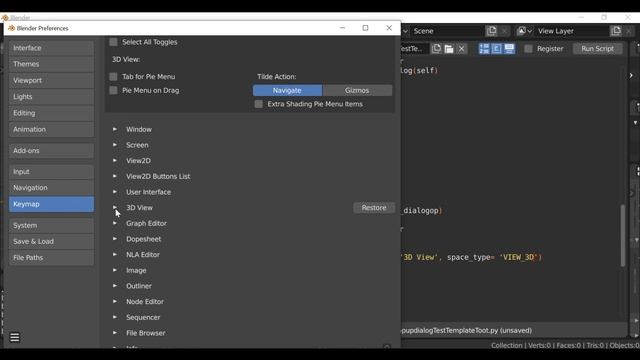640x360 pixels.
Task: Click the View Layer name field
Action: tap(572, 31)
